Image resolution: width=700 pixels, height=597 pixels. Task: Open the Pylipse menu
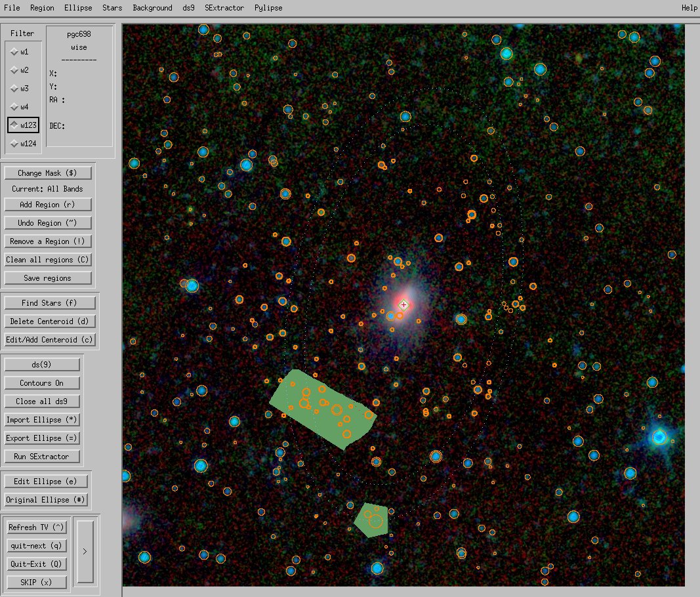[x=268, y=8]
